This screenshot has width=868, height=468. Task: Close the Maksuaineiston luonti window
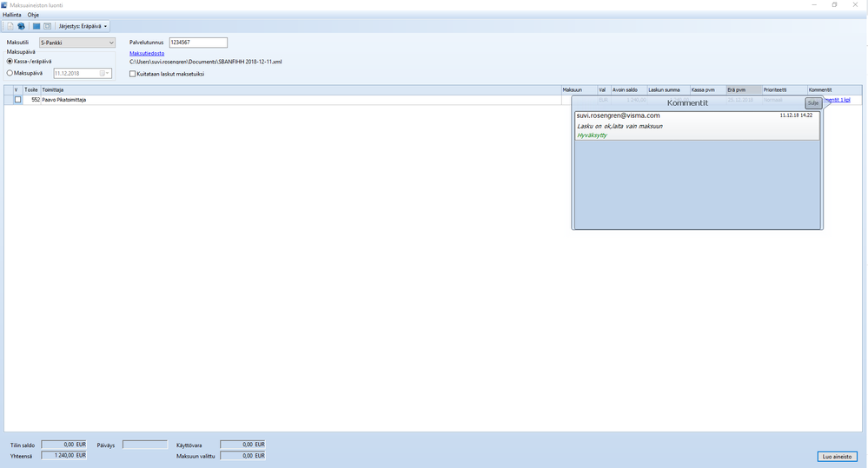[855, 5]
